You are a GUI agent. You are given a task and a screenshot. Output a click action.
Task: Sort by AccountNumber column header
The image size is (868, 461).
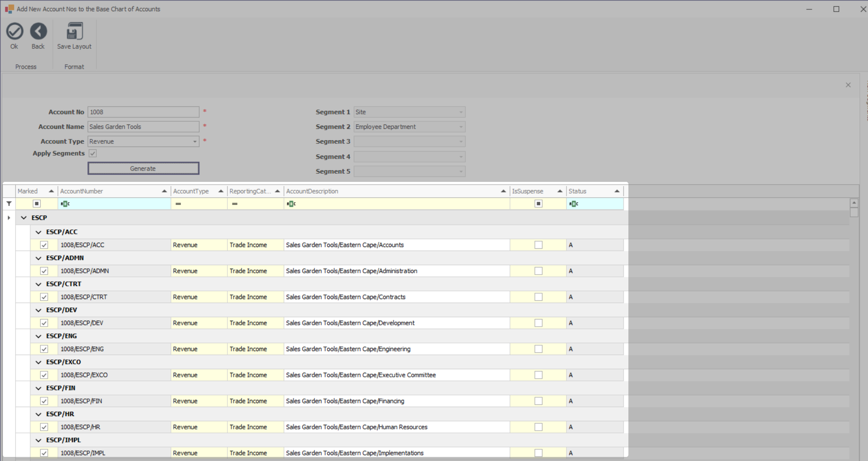click(x=114, y=191)
